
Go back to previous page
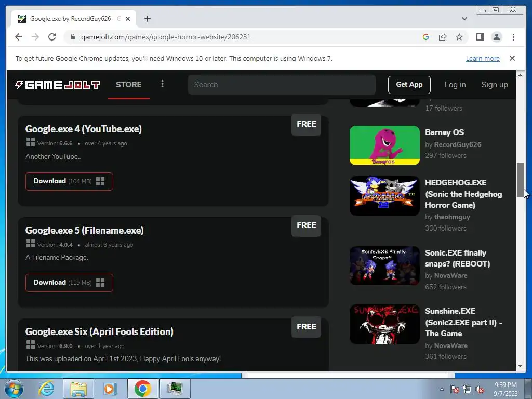[19, 37]
